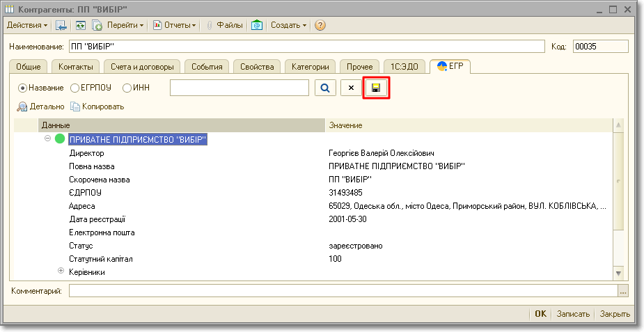Click the refresh icon in toolbar
This screenshot has height=332, width=644.
tap(81, 25)
